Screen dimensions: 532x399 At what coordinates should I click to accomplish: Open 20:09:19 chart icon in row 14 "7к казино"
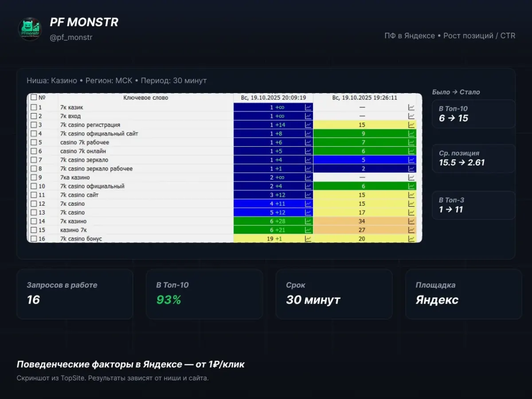[x=308, y=221]
